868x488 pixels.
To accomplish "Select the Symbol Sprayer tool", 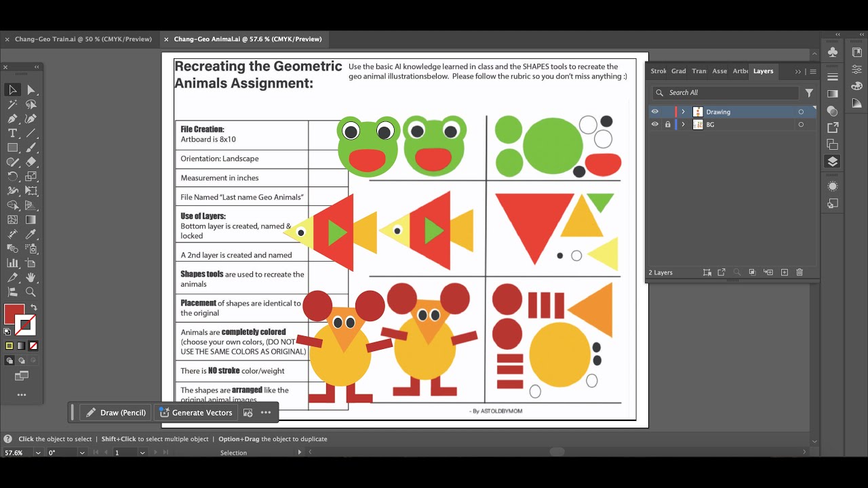I will click(31, 249).
